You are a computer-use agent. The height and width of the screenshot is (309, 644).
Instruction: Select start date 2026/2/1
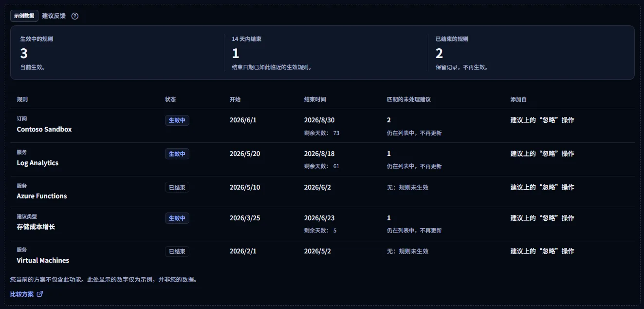(x=243, y=251)
